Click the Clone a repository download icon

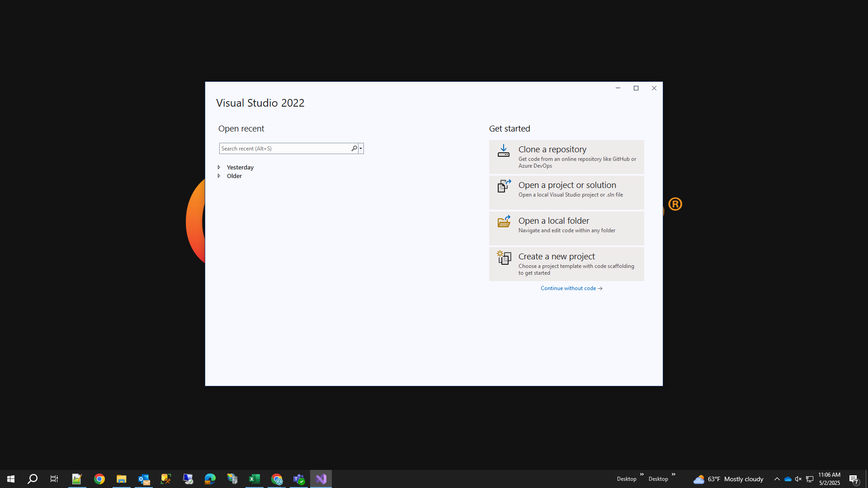503,151
